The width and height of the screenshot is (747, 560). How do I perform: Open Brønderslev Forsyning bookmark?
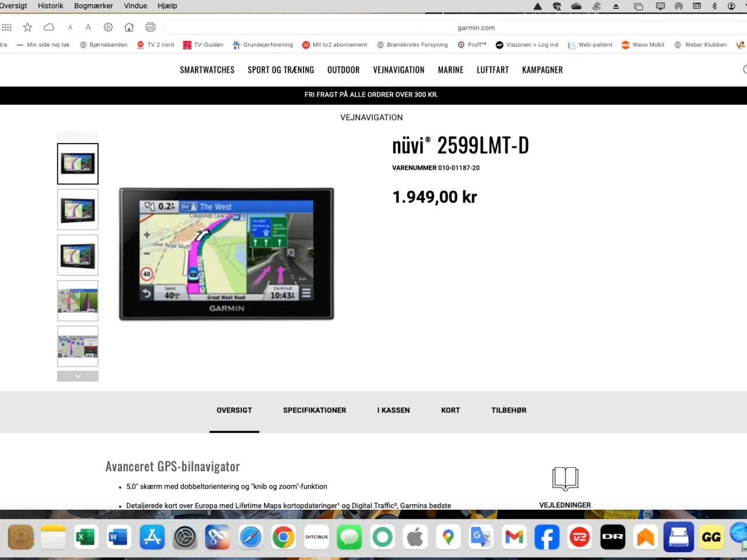click(412, 45)
